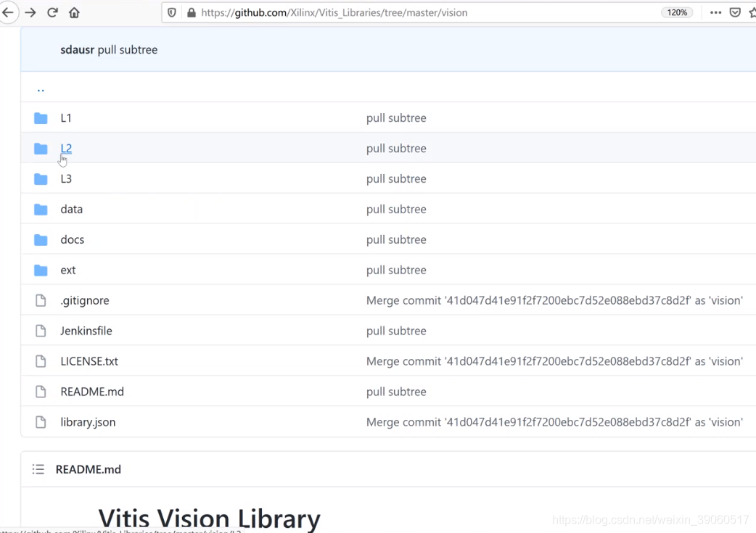Image resolution: width=756 pixels, height=533 pixels.
Task: View site security lock details
Action: (x=192, y=12)
